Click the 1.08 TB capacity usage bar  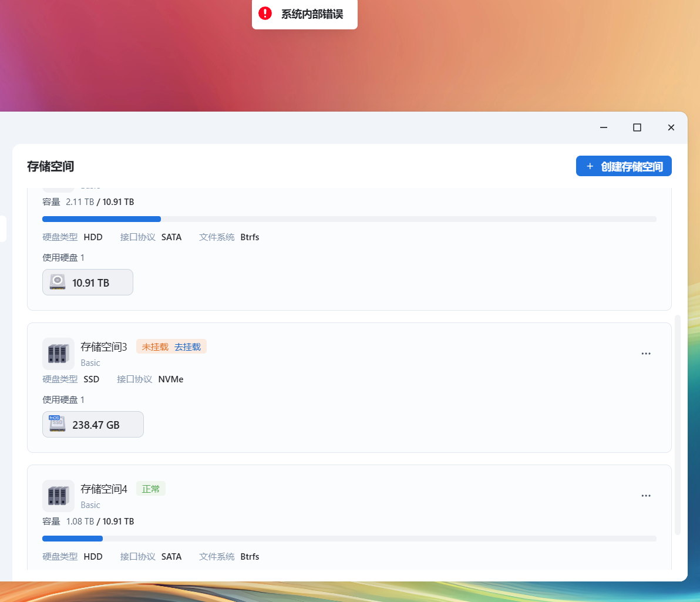(349, 539)
